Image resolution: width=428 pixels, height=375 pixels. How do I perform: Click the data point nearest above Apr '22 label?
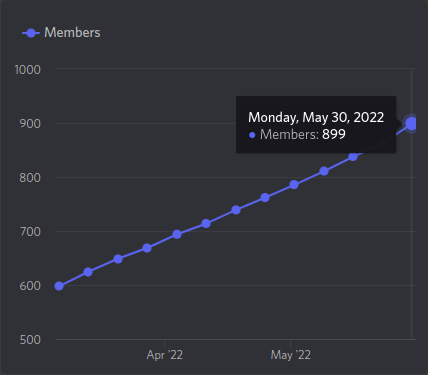(177, 234)
